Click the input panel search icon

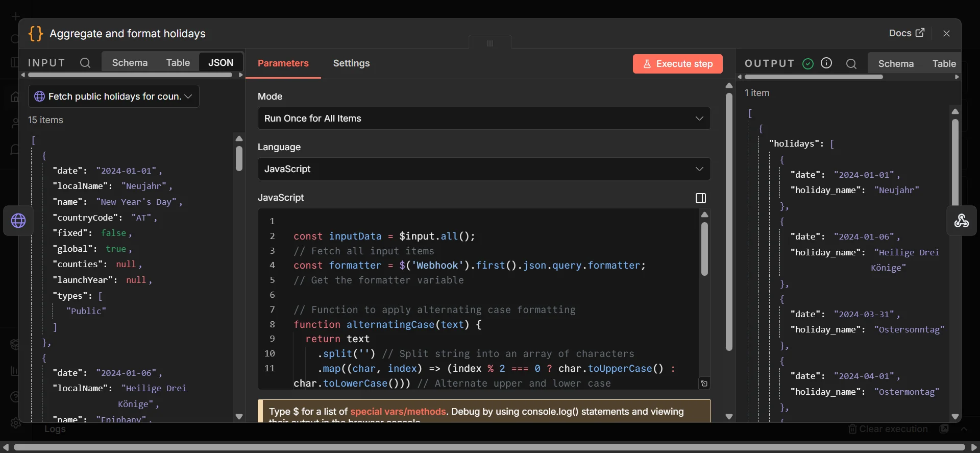click(85, 63)
